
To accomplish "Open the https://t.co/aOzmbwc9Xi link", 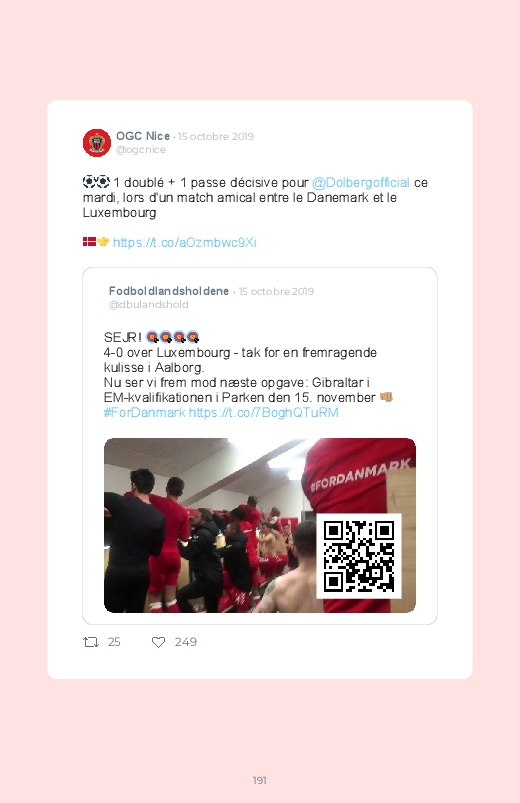I will [184, 242].
